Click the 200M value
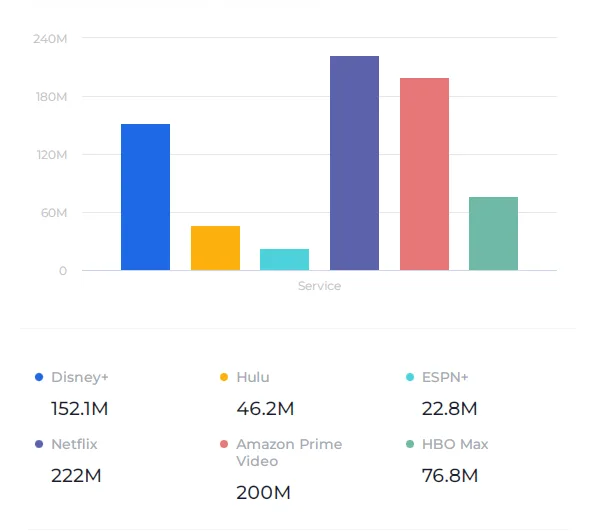The width and height of the screenshot is (591, 531). [x=263, y=493]
